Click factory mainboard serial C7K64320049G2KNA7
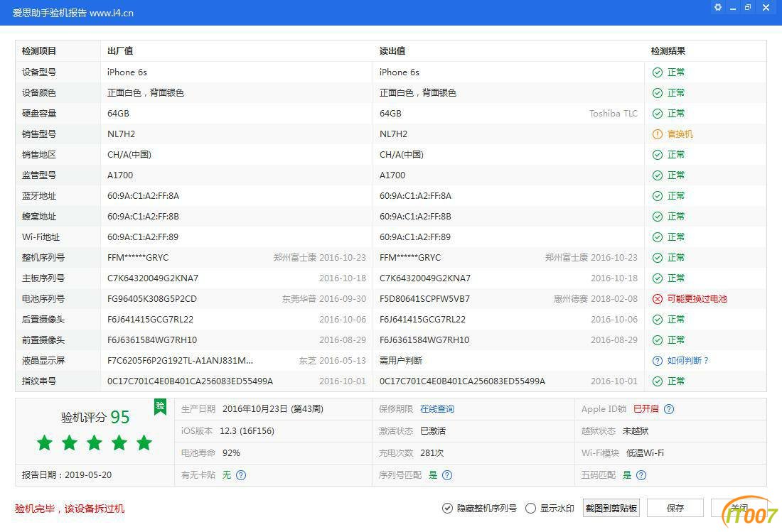Image resolution: width=782 pixels, height=532 pixels. click(153, 278)
